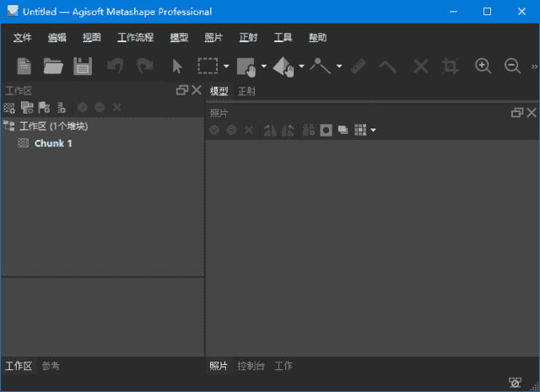
Task: Open the rectangle selection dropdown arrow
Action: point(226,67)
